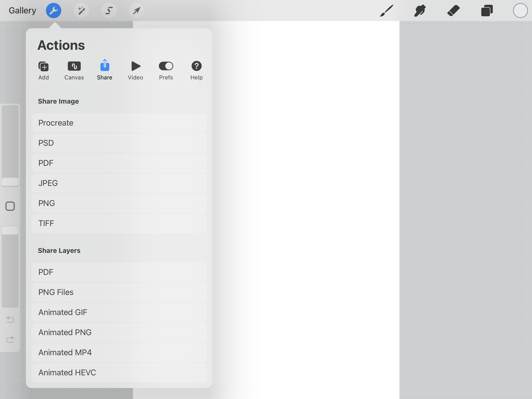The image size is (532, 399).
Task: Open the Layers panel
Action: point(487,11)
